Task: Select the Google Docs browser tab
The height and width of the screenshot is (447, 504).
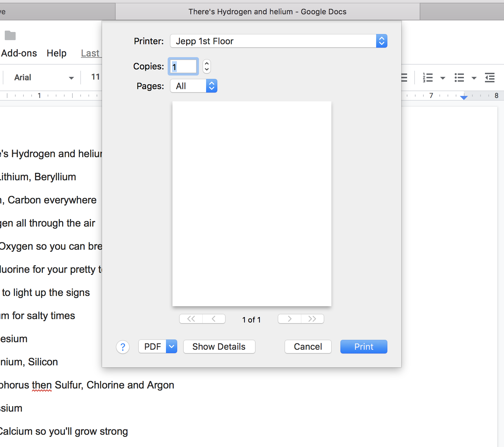Action: 267,11
